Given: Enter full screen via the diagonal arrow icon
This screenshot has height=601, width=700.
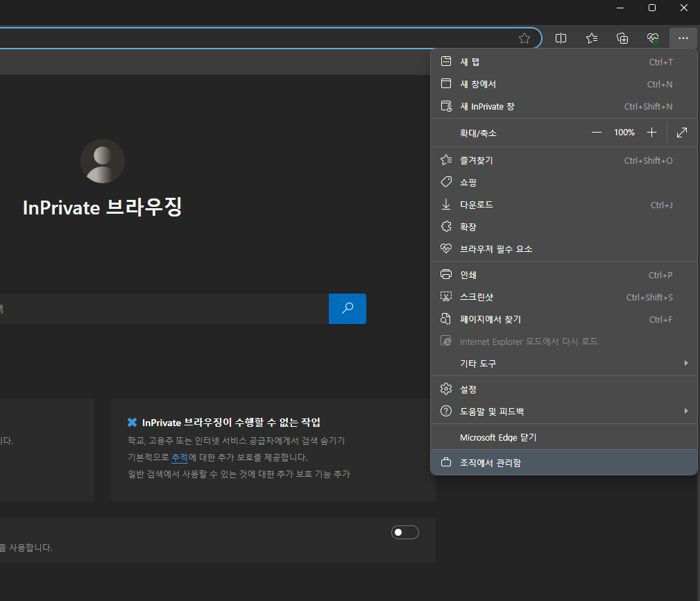Looking at the screenshot, I should tap(682, 133).
